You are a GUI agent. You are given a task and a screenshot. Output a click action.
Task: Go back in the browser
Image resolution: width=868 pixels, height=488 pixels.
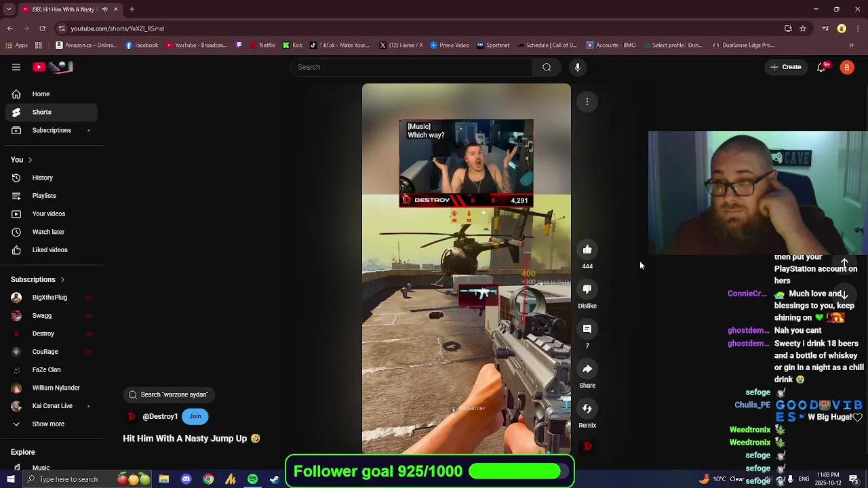click(x=9, y=28)
